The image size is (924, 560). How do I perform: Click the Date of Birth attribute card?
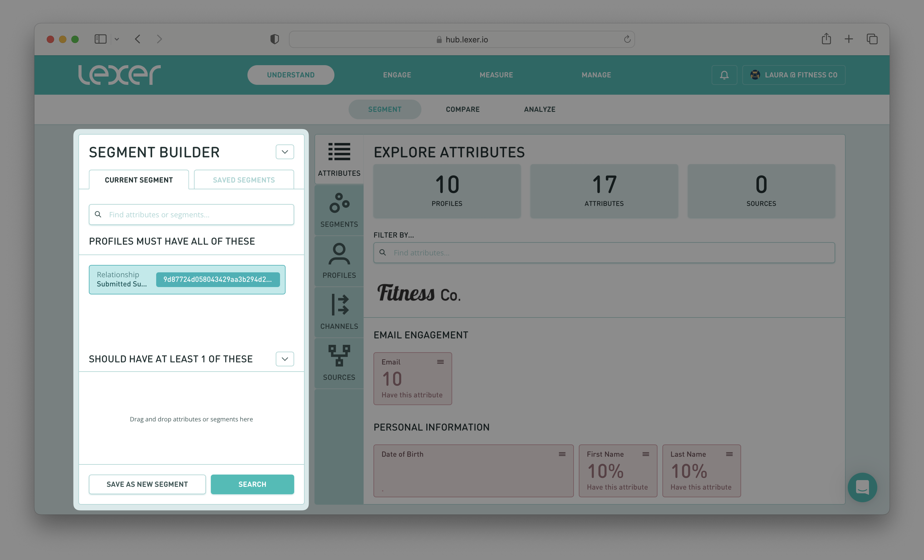click(473, 471)
